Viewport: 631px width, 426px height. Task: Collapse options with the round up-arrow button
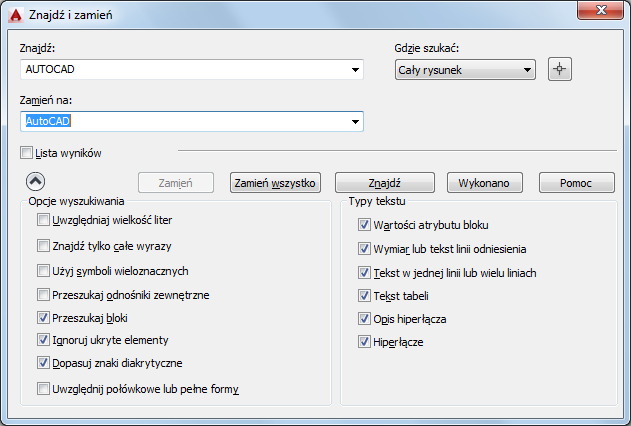[35, 182]
